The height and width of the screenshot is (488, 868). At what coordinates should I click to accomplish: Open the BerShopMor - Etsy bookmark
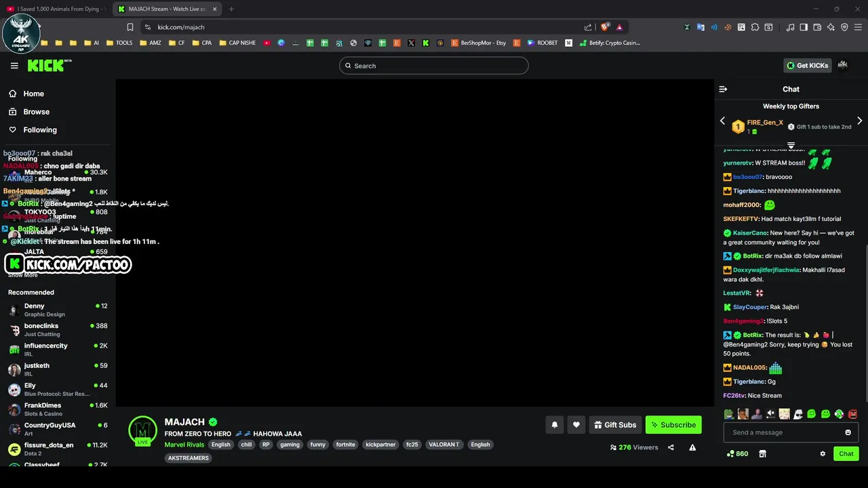click(x=478, y=43)
